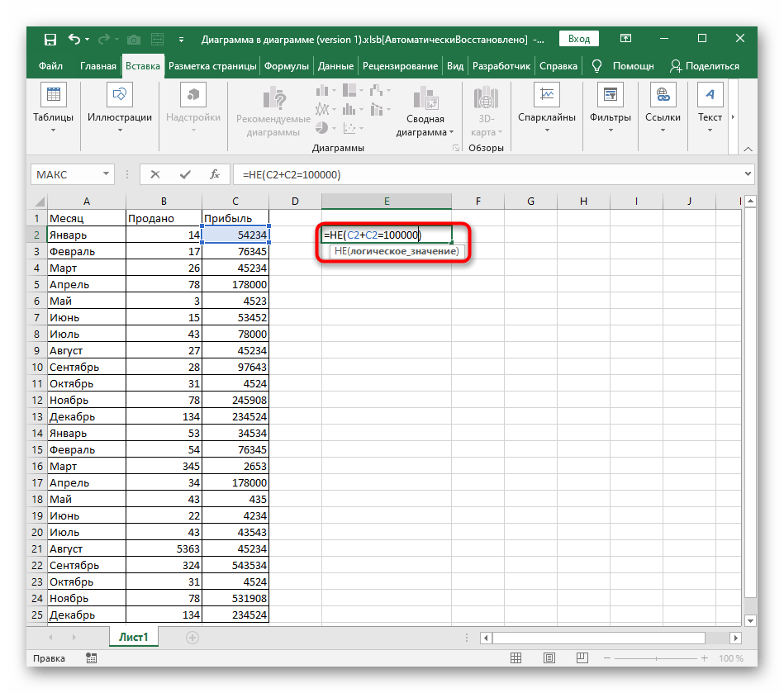Open the Помощн tell-me search box

click(623, 66)
